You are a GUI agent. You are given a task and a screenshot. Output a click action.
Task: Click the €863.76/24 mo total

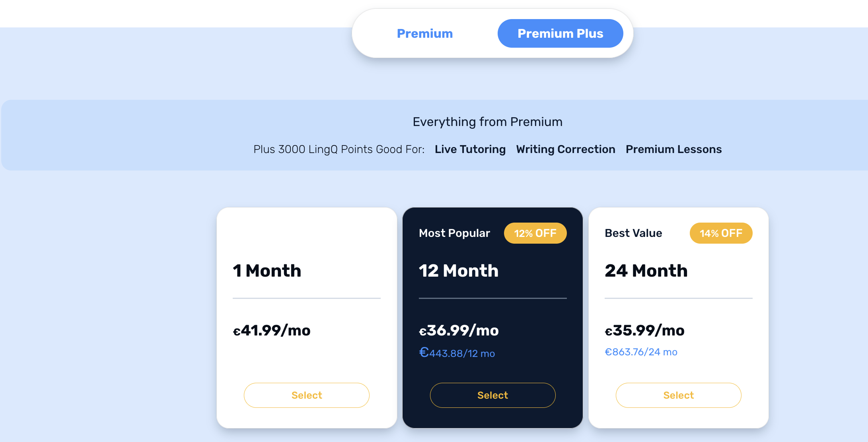[641, 352]
